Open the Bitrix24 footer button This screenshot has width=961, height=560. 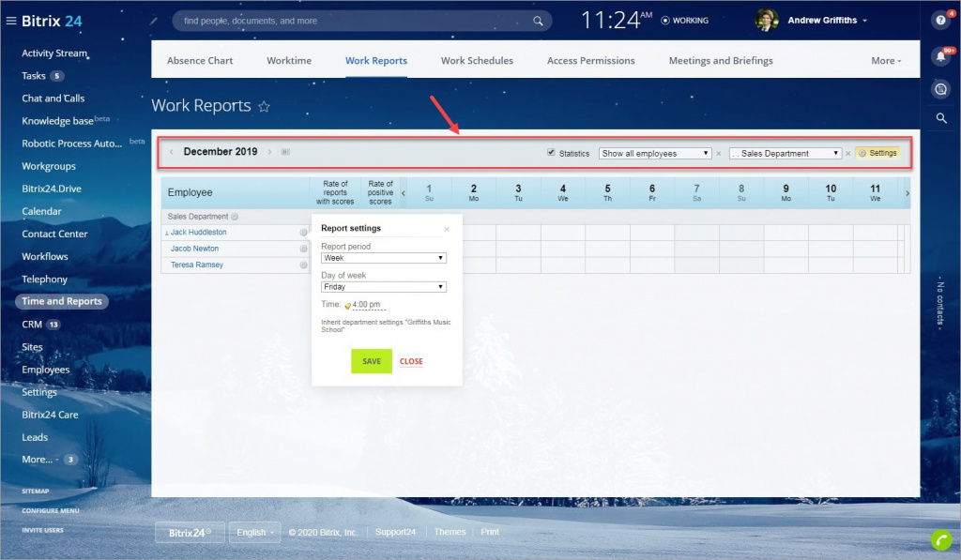click(190, 533)
